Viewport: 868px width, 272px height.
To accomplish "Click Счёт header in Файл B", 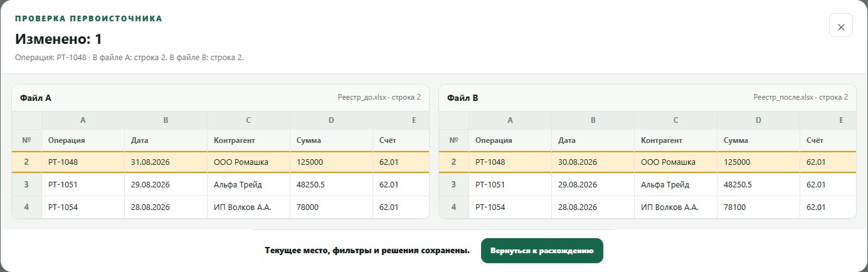I will [x=828, y=140].
